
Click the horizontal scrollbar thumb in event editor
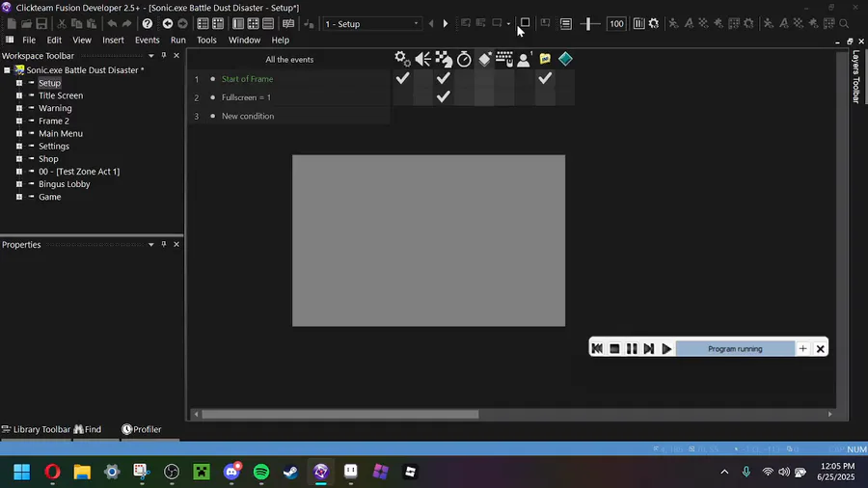(x=339, y=414)
